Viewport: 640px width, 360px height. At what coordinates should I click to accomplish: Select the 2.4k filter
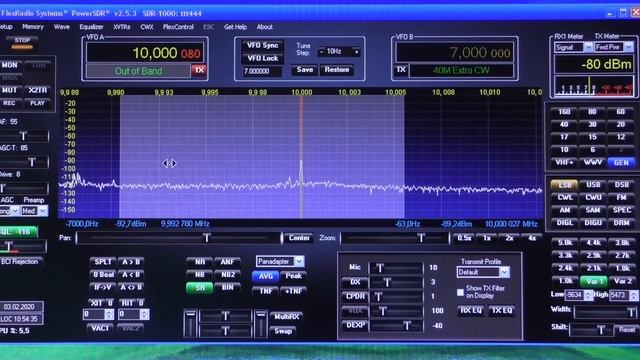tap(565, 268)
